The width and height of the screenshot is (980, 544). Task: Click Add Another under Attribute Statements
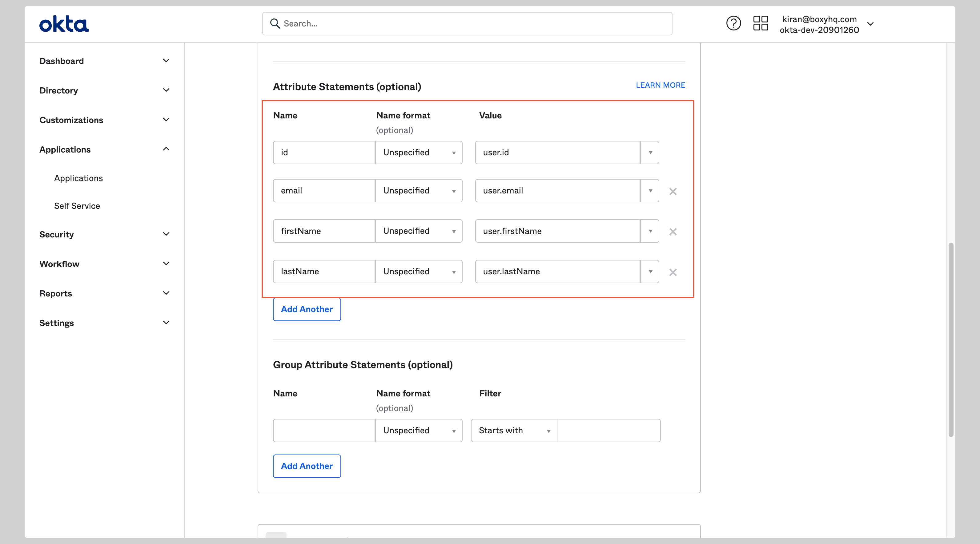click(307, 309)
